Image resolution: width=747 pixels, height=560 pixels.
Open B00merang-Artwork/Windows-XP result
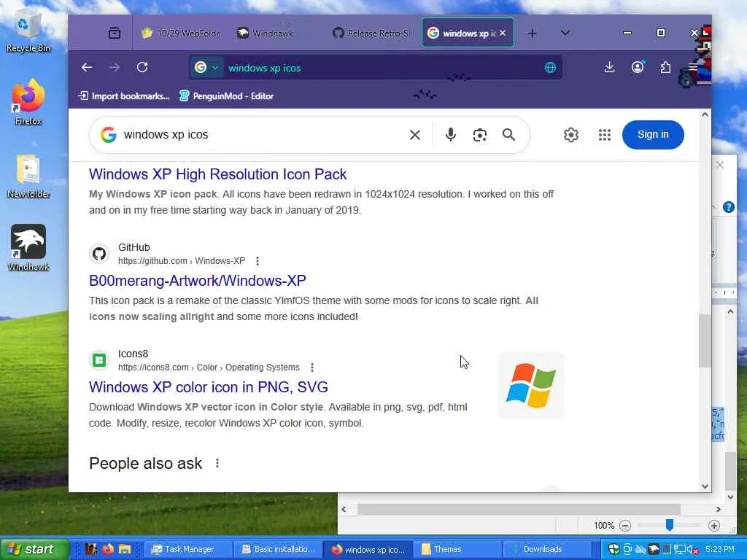click(x=197, y=281)
